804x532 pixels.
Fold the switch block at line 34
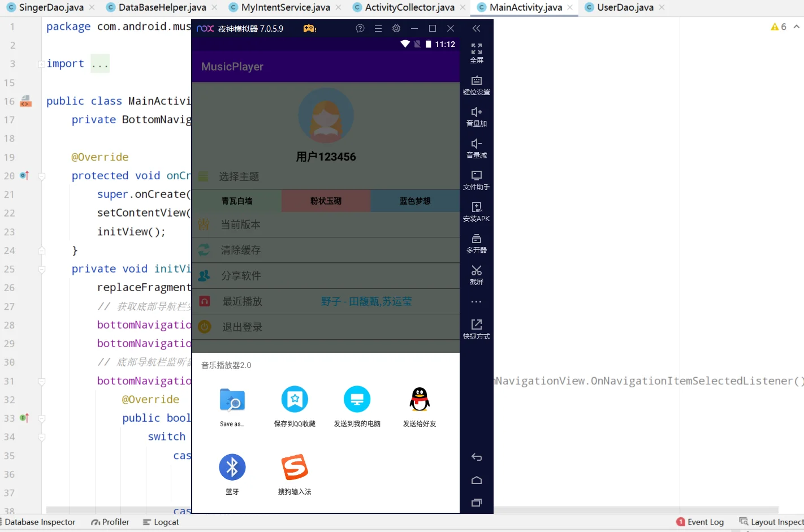[x=42, y=438]
